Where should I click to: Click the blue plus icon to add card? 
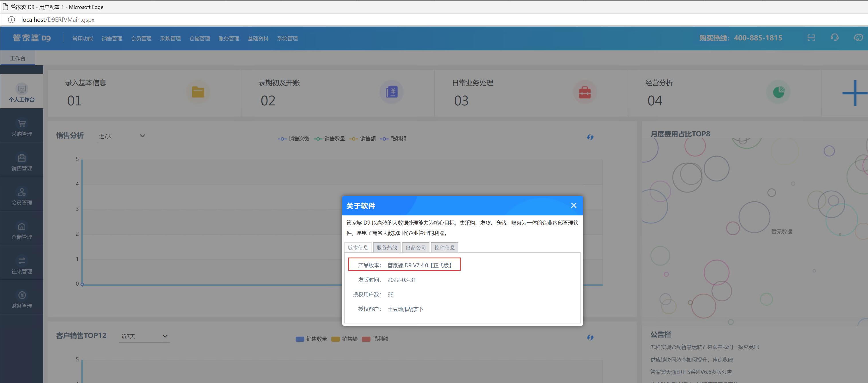click(855, 93)
